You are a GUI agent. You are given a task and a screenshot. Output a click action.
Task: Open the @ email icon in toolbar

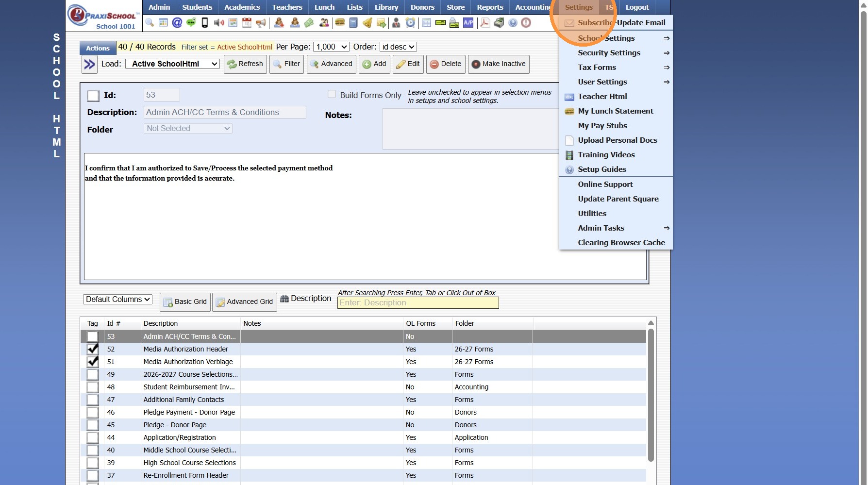(x=177, y=23)
